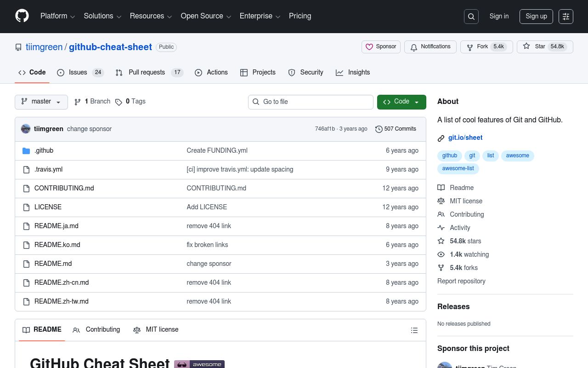The height and width of the screenshot is (368, 588).
Task: Expand the Platform menu in header
Action: pyautogui.click(x=57, y=16)
